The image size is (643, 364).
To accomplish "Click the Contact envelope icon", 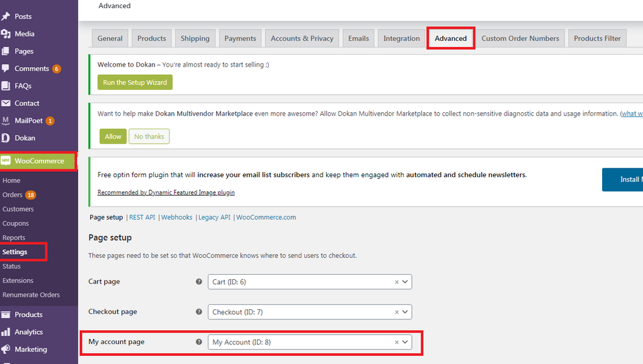I will (x=5, y=104).
